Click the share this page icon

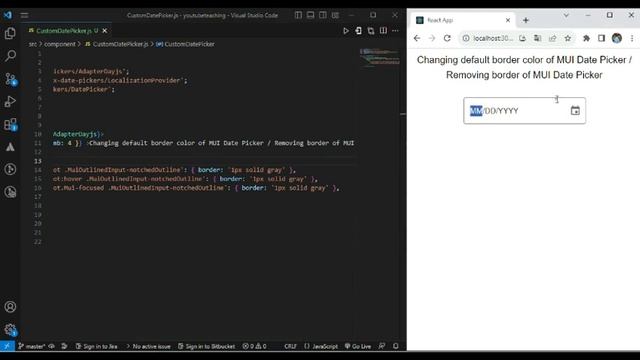pos(553,38)
